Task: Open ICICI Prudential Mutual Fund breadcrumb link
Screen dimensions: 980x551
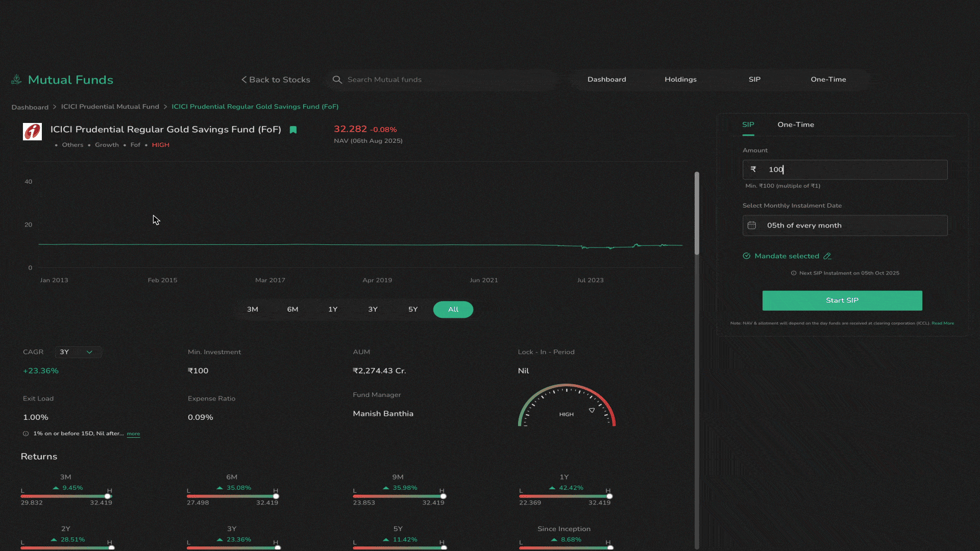Action: (110, 107)
